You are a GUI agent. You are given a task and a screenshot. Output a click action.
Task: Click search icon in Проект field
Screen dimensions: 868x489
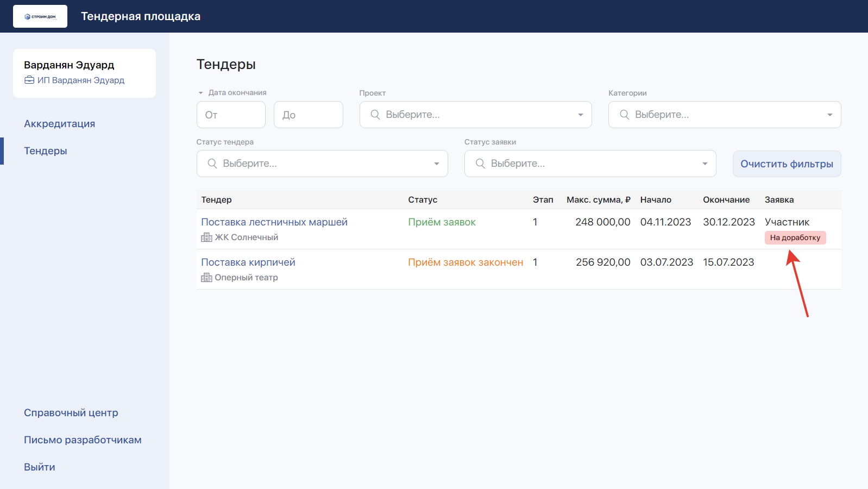point(375,115)
